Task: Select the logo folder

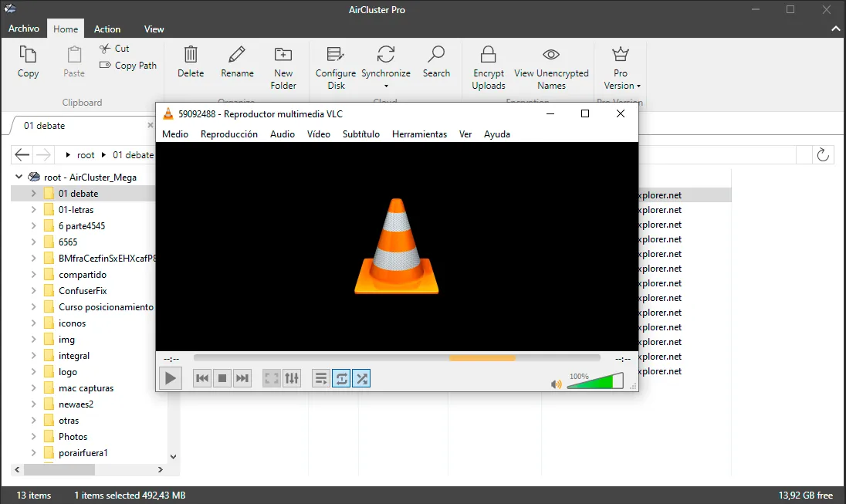Action: [x=68, y=372]
